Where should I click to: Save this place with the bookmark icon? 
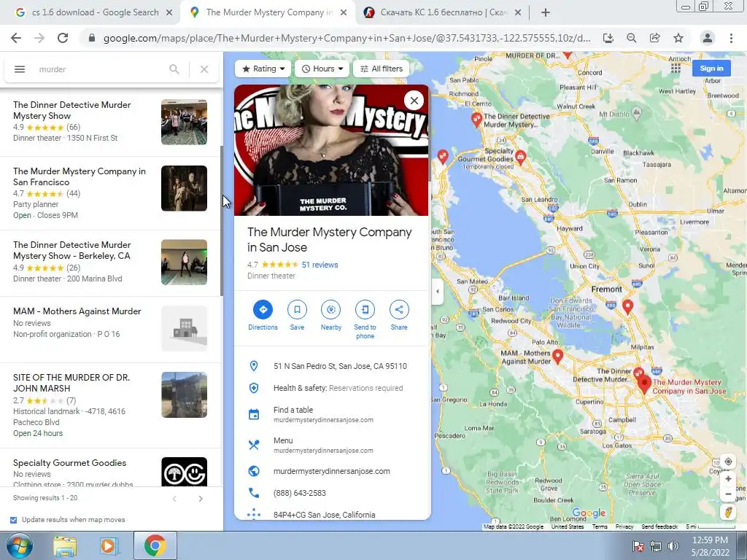[x=297, y=315]
